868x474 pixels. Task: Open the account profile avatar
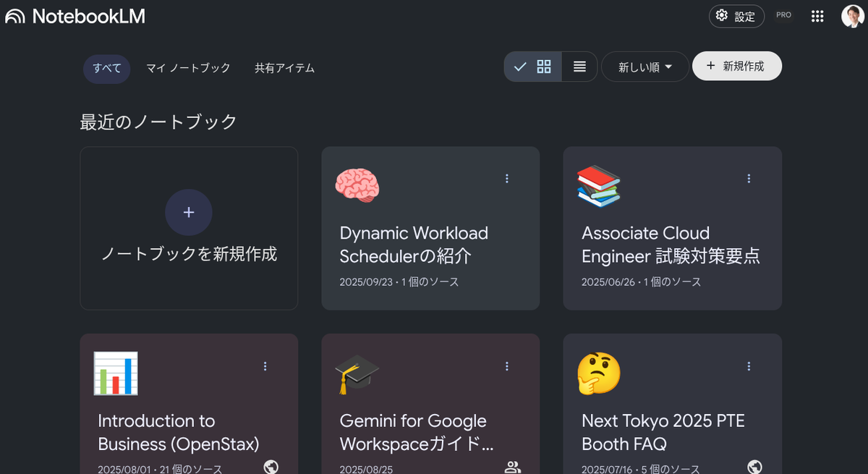click(x=852, y=16)
